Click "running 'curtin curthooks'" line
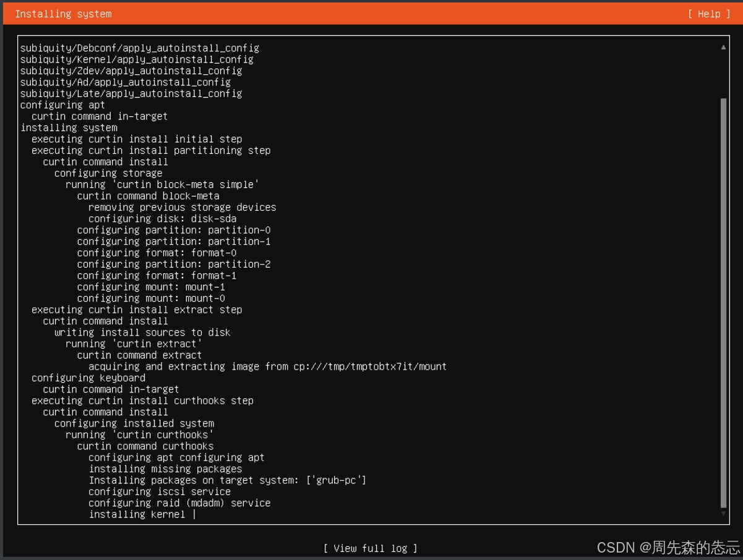Viewport: 743px width, 560px height. click(140, 435)
